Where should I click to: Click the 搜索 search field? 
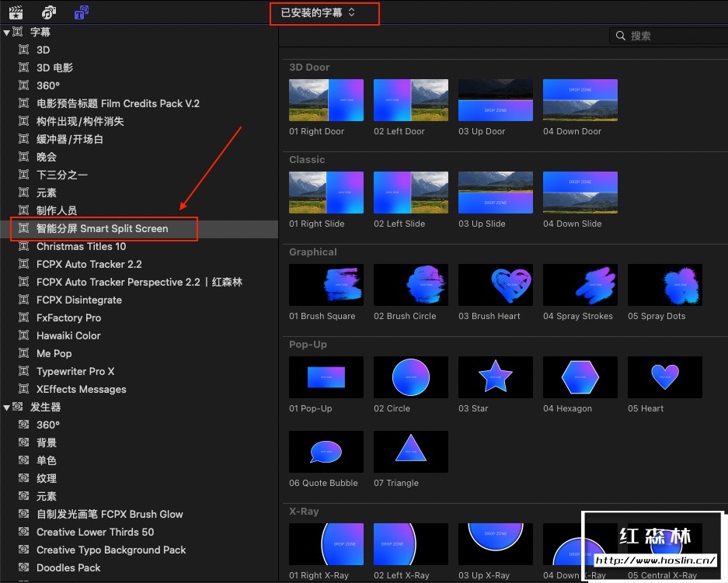tap(669, 36)
